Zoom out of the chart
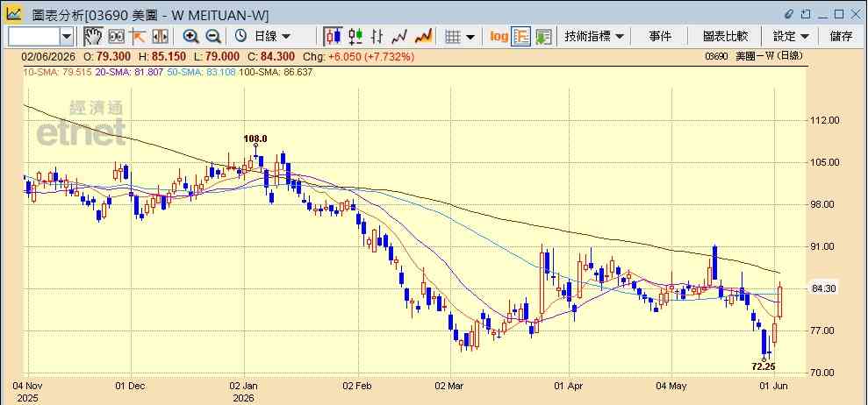This screenshot has width=868, height=405. pos(213,37)
